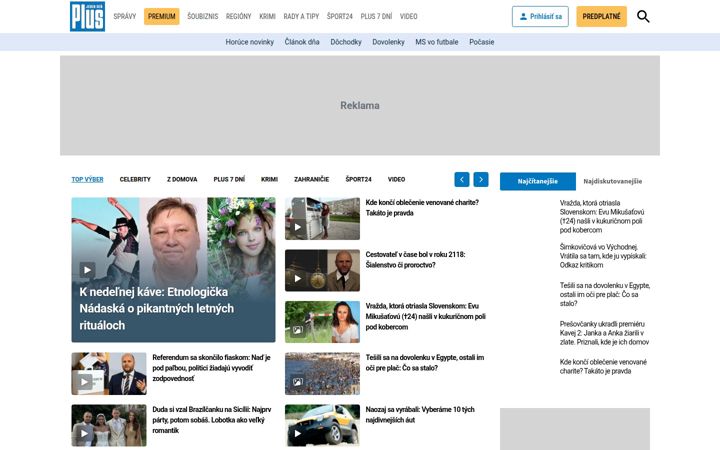Open Video in top navigation bar

[408, 16]
